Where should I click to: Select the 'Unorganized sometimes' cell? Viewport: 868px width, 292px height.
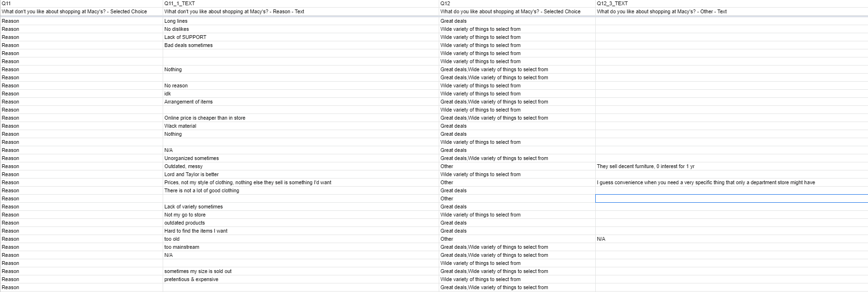(301, 158)
